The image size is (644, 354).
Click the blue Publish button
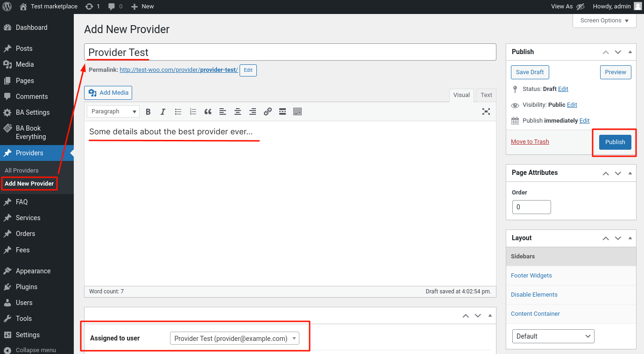click(x=615, y=142)
